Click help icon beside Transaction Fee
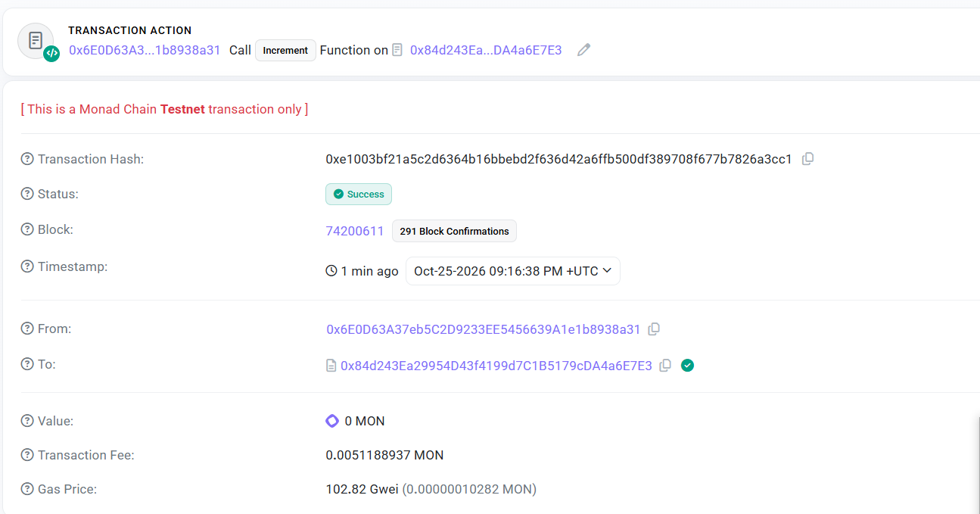Image resolution: width=980 pixels, height=514 pixels. tap(27, 455)
